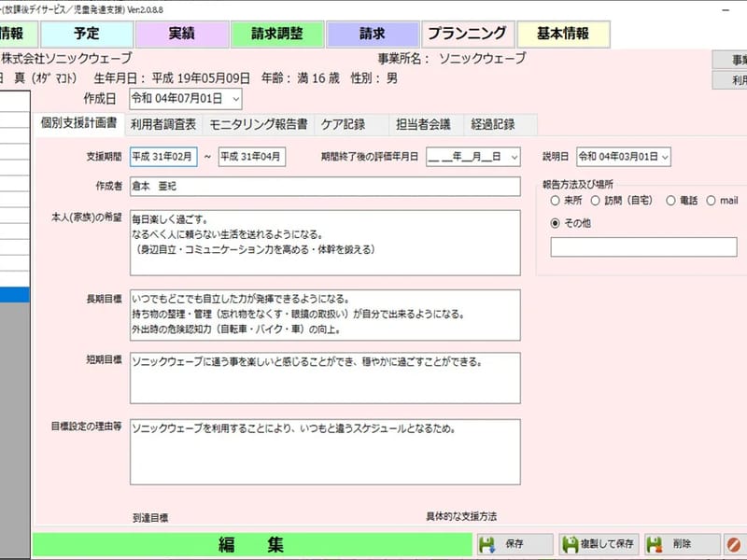
Task: Click the duplicate-and-save icon
Action: click(x=571, y=544)
